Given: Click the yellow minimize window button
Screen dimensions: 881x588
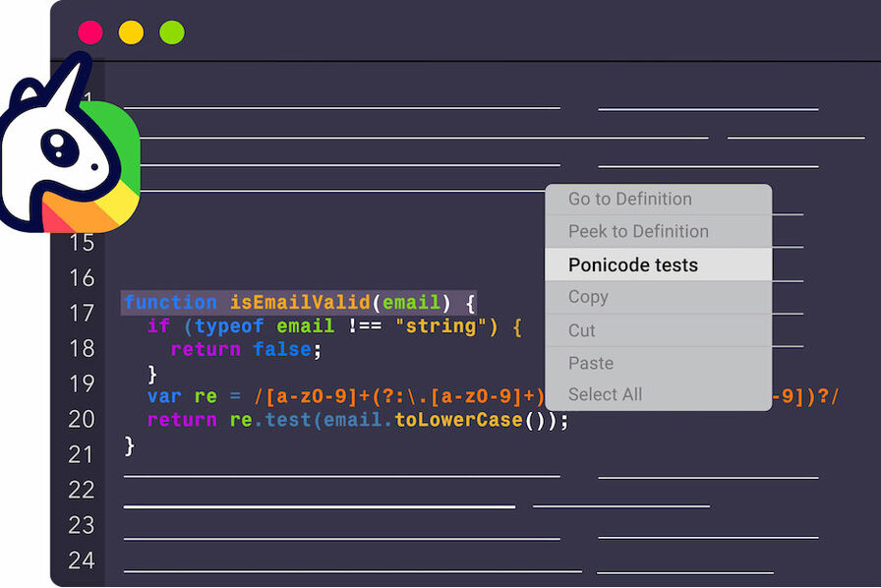Looking at the screenshot, I should click(x=131, y=32).
